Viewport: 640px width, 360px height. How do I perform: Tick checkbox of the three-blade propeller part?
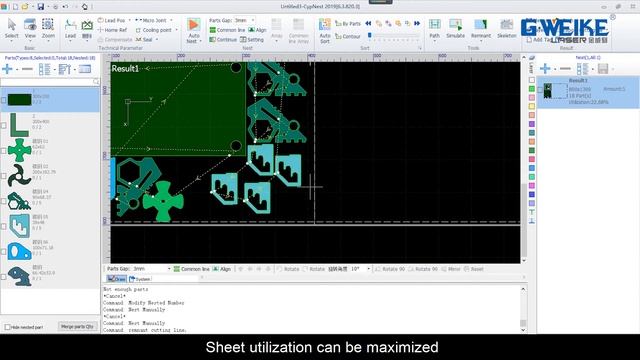[4, 176]
